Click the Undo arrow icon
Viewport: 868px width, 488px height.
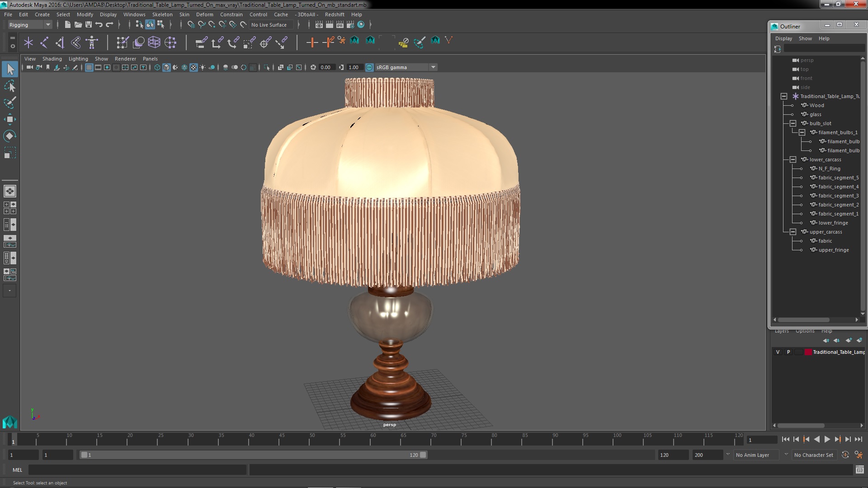click(99, 25)
